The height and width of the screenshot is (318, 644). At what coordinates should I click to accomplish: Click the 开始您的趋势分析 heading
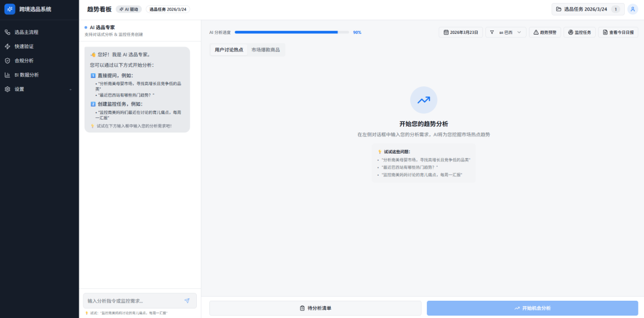tap(423, 124)
